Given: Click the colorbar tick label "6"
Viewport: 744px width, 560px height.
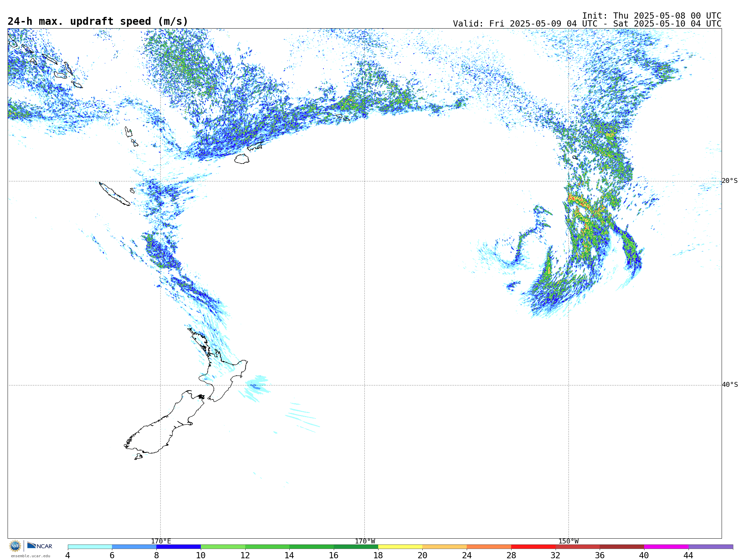Looking at the screenshot, I should tap(112, 556).
